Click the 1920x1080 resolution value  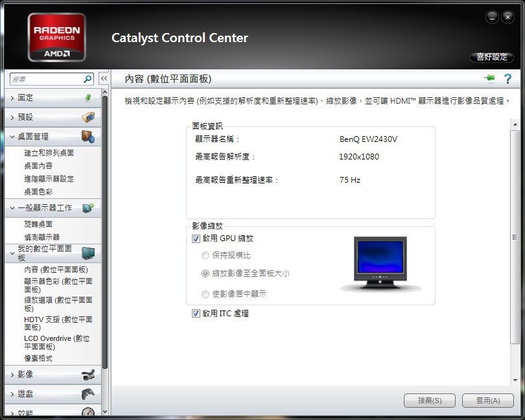359,157
